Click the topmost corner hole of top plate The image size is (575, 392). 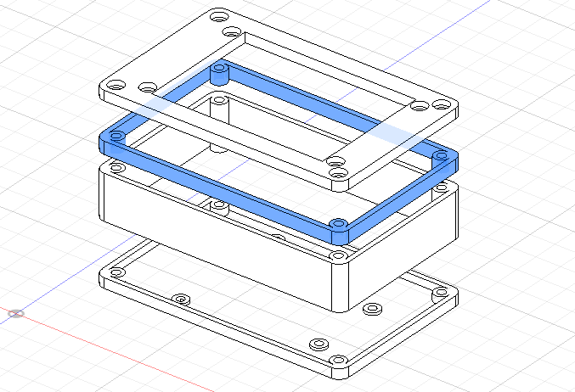[221, 17]
